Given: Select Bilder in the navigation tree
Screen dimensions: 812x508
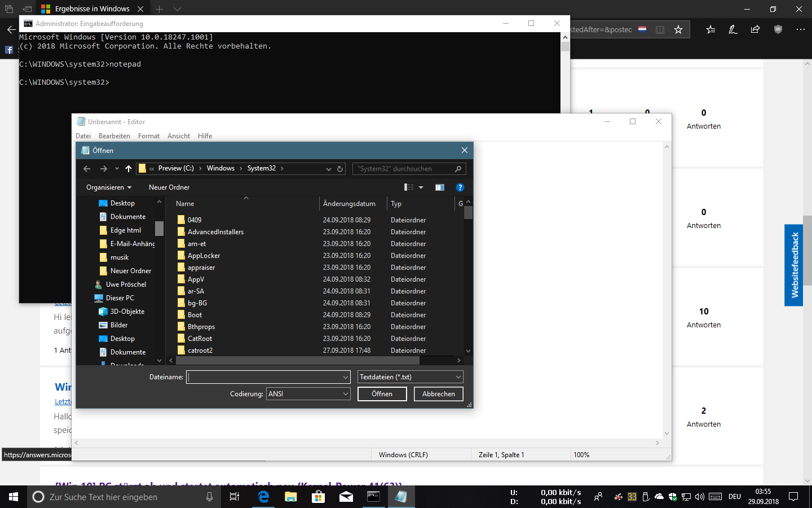Looking at the screenshot, I should coord(119,325).
